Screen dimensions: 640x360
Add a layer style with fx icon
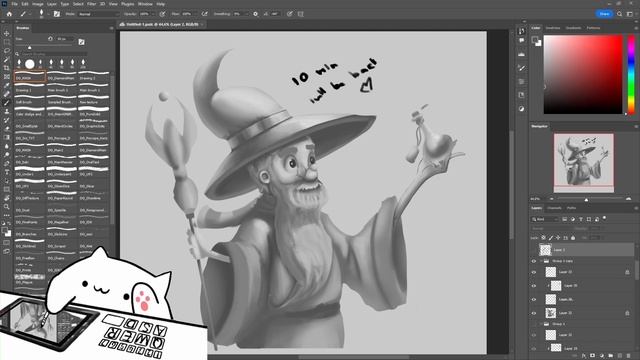[x=584, y=356]
